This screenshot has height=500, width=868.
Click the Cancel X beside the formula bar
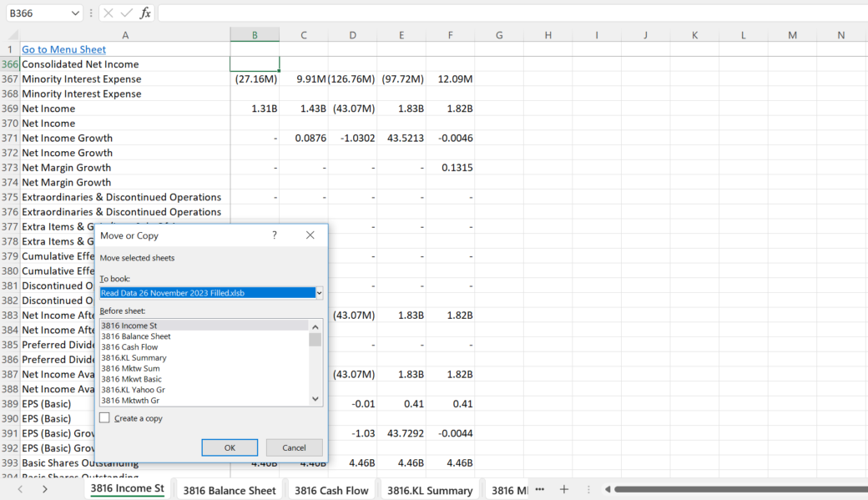coord(107,13)
